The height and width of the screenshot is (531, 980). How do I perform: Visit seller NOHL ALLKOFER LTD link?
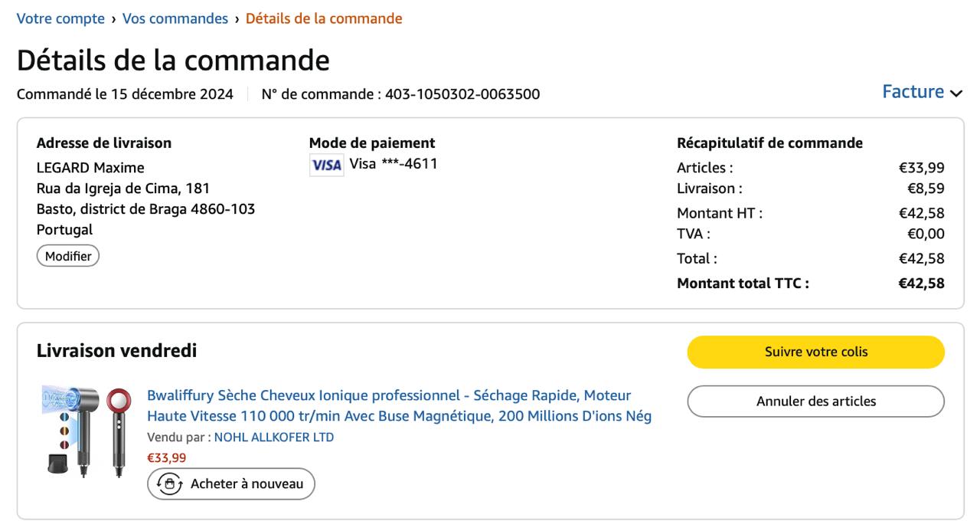(274, 438)
